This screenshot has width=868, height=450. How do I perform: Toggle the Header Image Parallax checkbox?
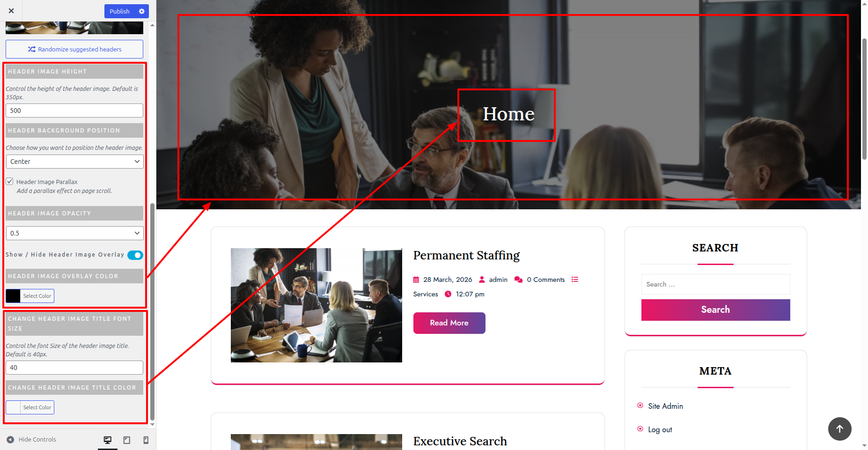click(9, 182)
